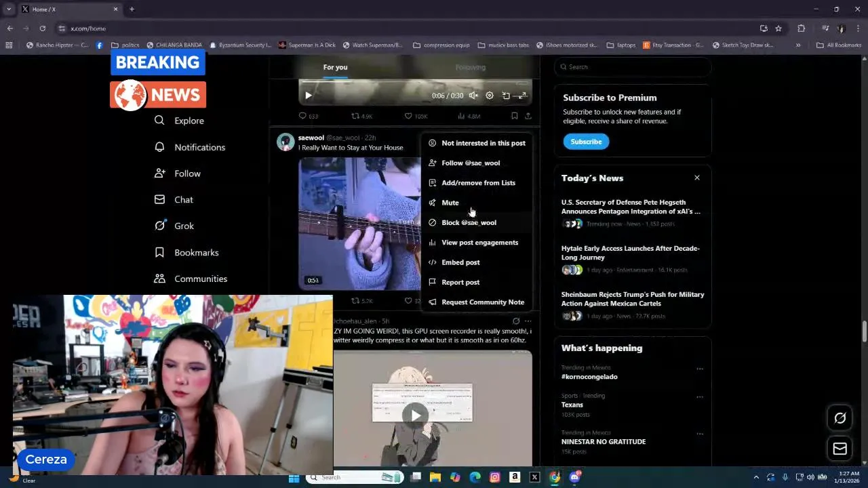
Task: Repost the post with 4.9K reposts
Action: 361,116
